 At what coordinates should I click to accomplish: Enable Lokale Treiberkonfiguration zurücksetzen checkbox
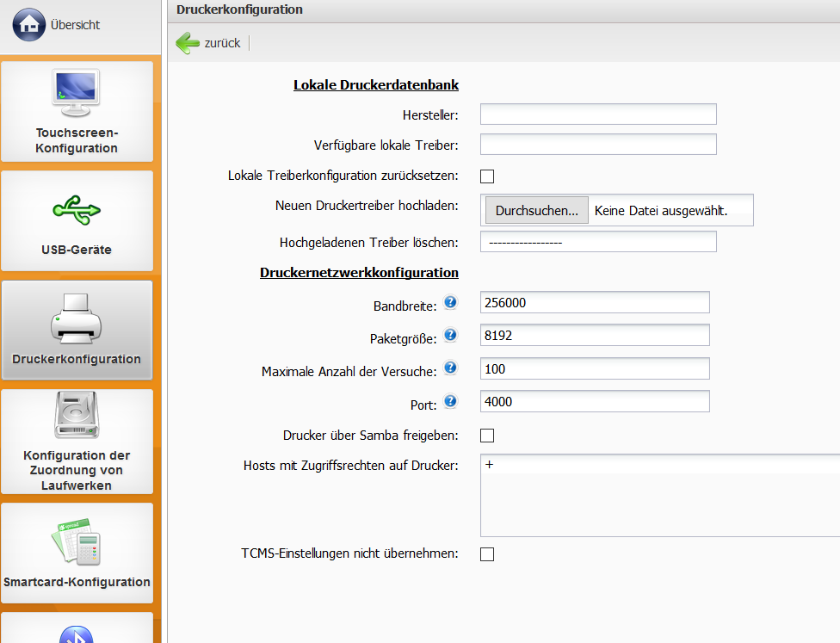pos(487,176)
